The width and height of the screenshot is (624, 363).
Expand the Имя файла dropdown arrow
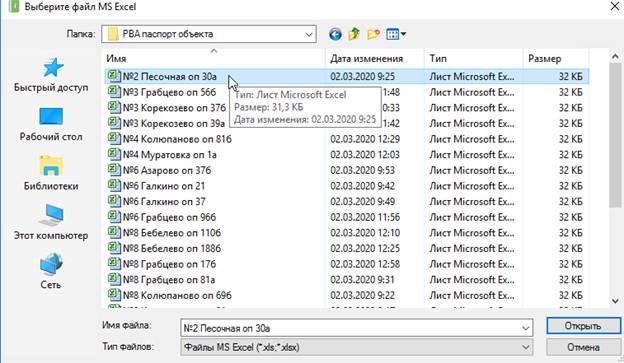pos(525,328)
